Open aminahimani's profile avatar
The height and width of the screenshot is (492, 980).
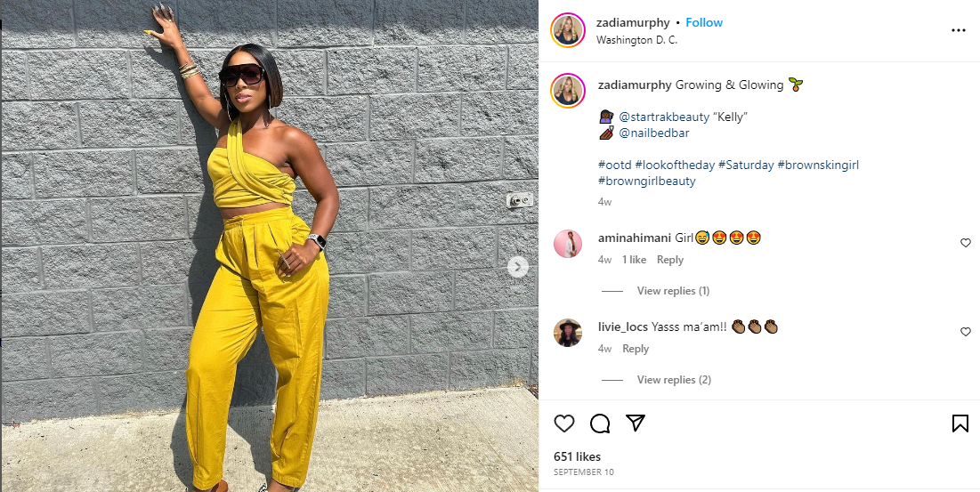coord(568,244)
